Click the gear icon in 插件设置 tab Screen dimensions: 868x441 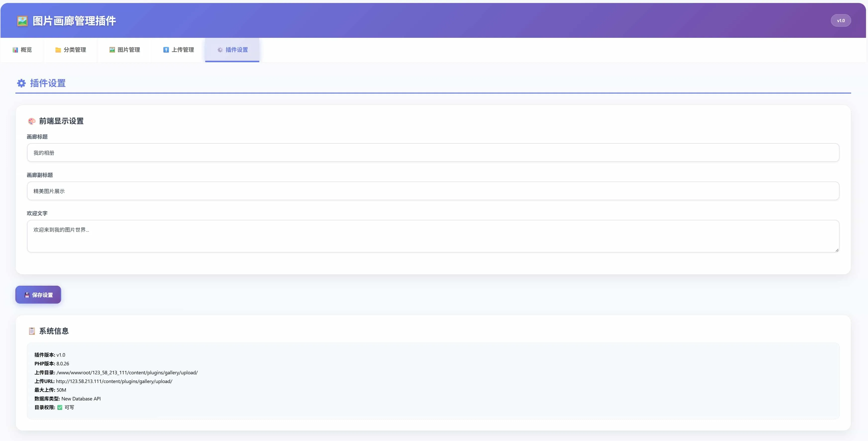[x=220, y=50]
